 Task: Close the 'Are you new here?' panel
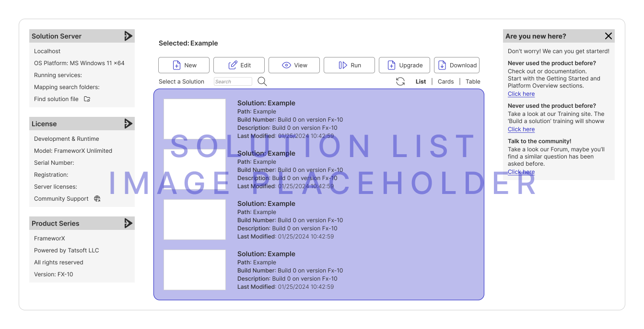tap(609, 36)
